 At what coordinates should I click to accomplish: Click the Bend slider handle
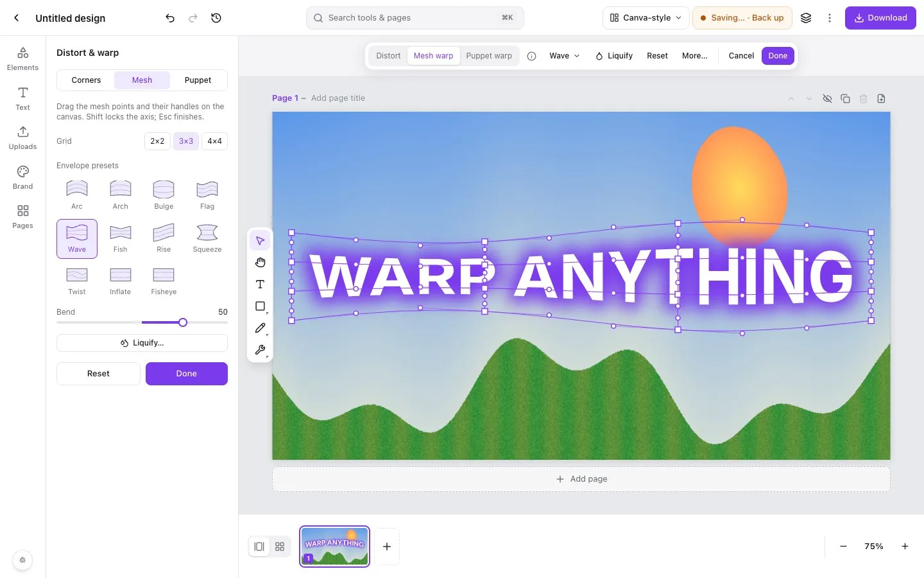183,322
